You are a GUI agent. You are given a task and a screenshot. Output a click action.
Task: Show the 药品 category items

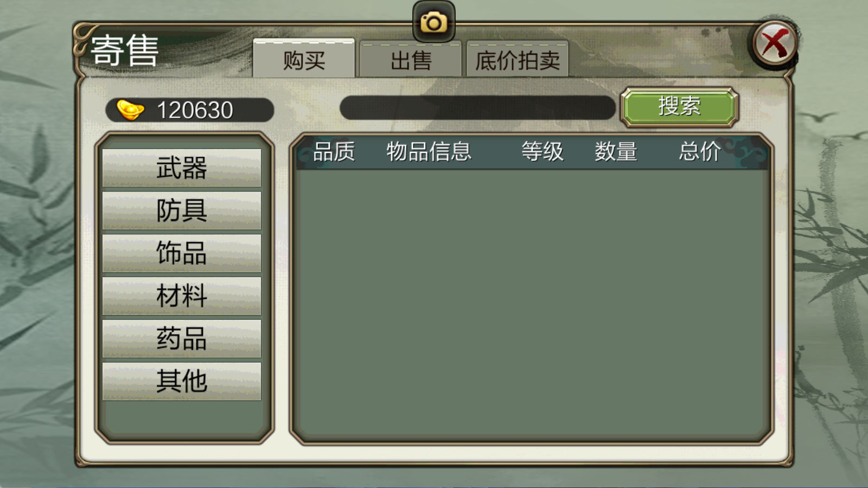pyautogui.click(x=182, y=339)
